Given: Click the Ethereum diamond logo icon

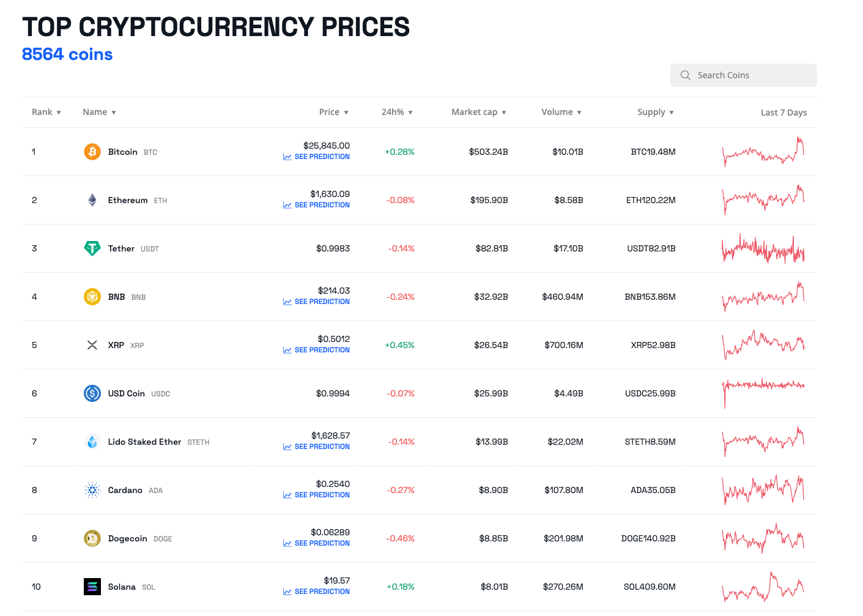Looking at the screenshot, I should pyautogui.click(x=92, y=200).
